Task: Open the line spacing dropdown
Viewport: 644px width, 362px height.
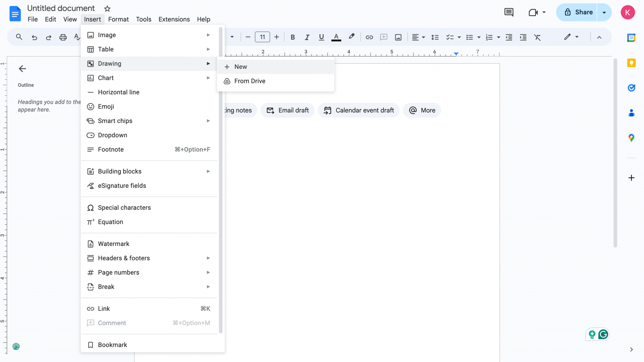Action: click(435, 37)
